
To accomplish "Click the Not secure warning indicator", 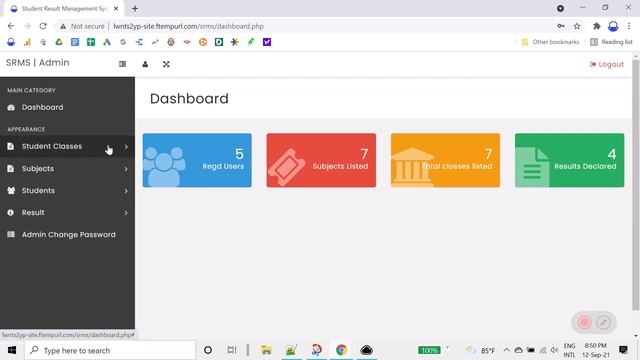I will pos(82,26).
